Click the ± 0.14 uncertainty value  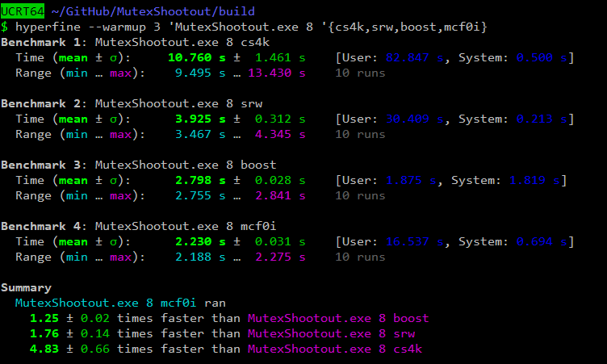[x=88, y=334]
